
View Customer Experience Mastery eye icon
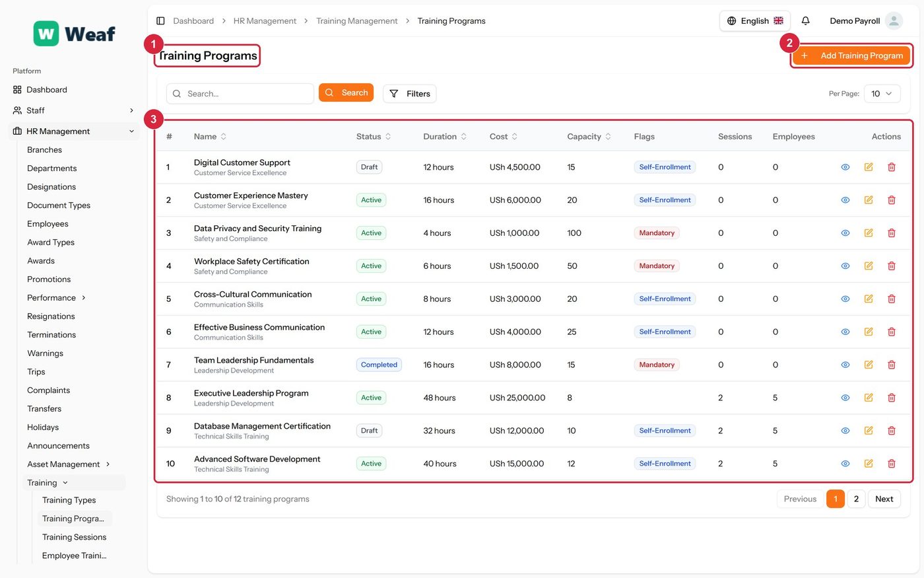point(845,200)
